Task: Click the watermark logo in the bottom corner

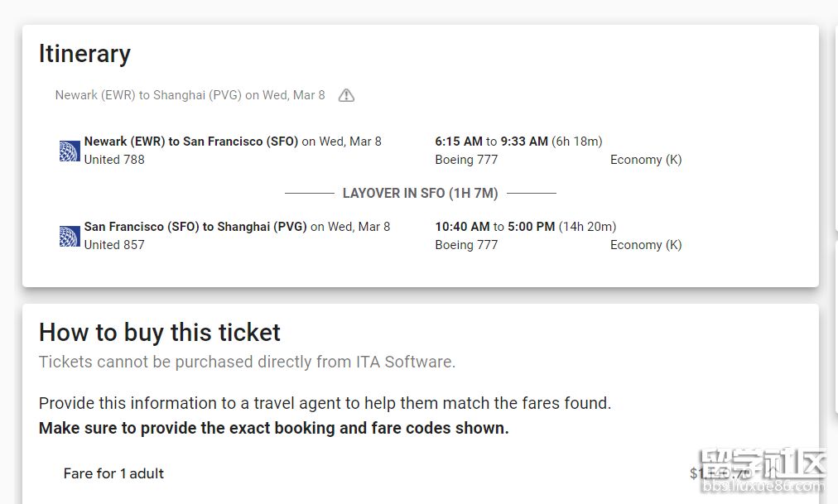Action: 762,473
